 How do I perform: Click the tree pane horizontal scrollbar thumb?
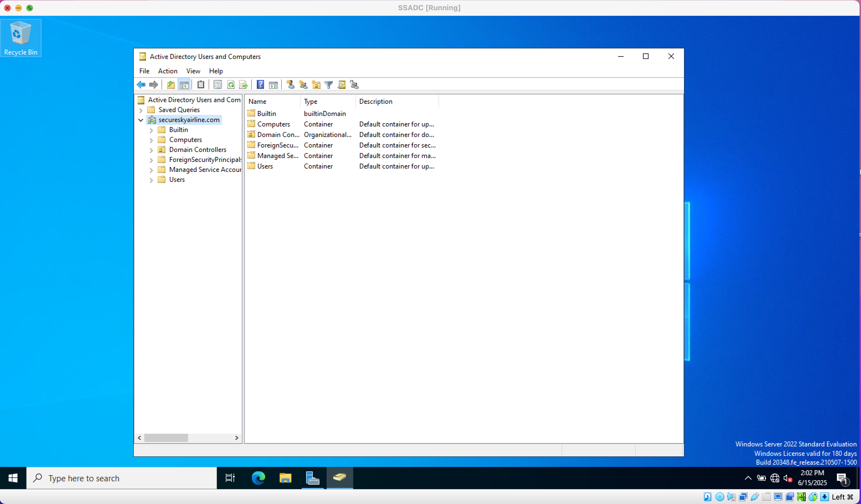click(x=166, y=438)
